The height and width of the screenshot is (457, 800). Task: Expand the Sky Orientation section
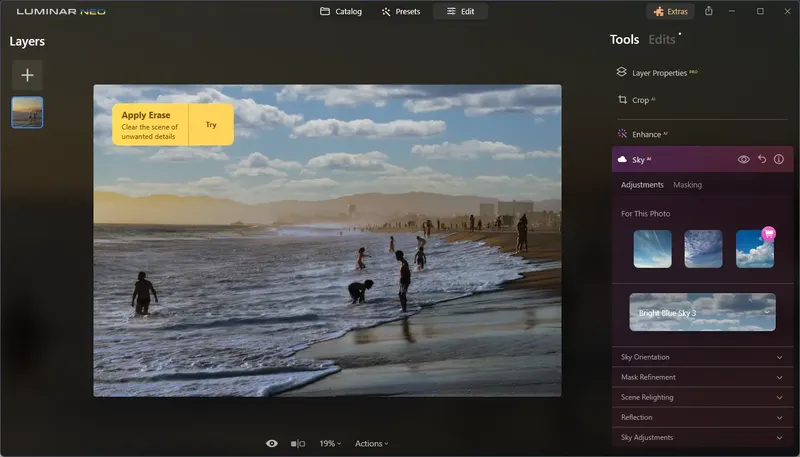[703, 357]
